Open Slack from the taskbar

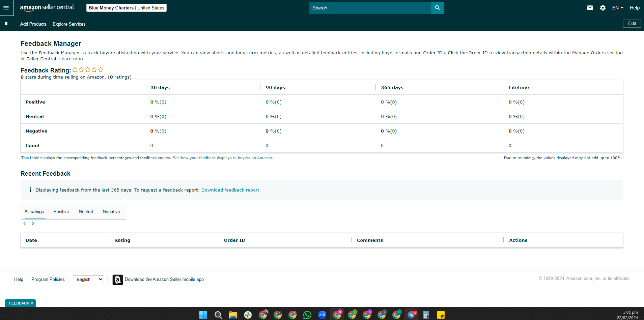click(x=248, y=315)
